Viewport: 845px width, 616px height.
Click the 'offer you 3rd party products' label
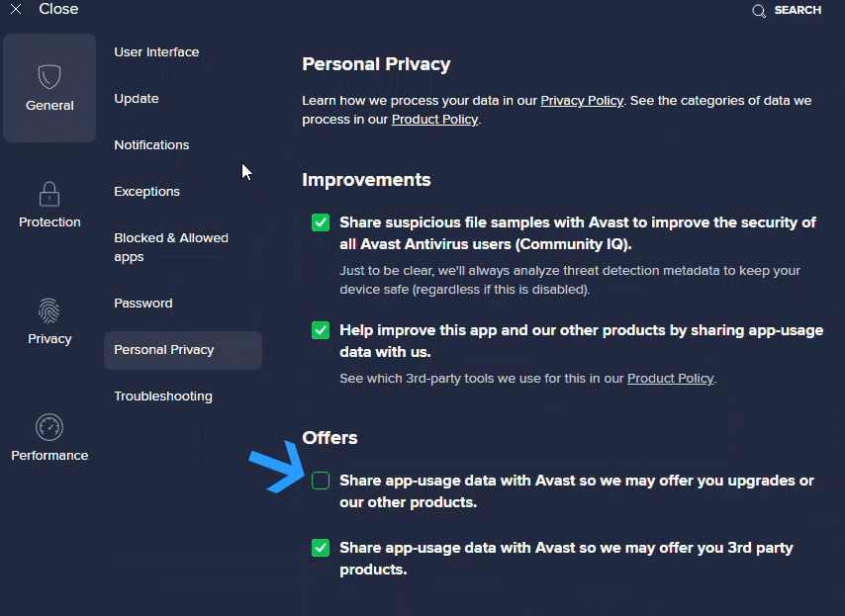pos(566,559)
